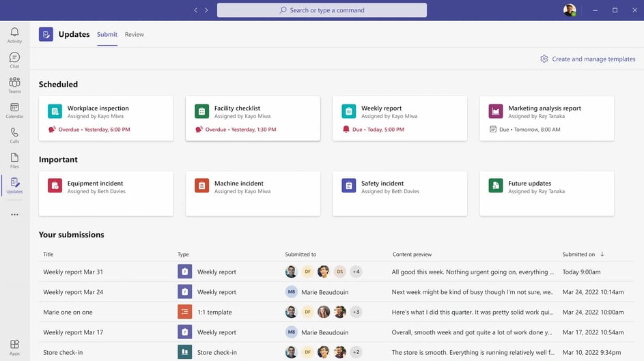Expand more apps ellipsis in sidebar
This screenshot has width=644, height=361.
click(x=14, y=214)
